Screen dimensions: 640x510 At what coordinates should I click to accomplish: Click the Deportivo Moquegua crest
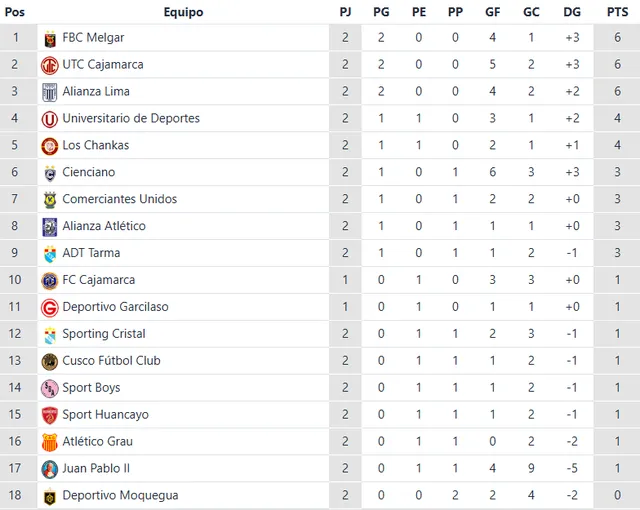tap(49, 496)
